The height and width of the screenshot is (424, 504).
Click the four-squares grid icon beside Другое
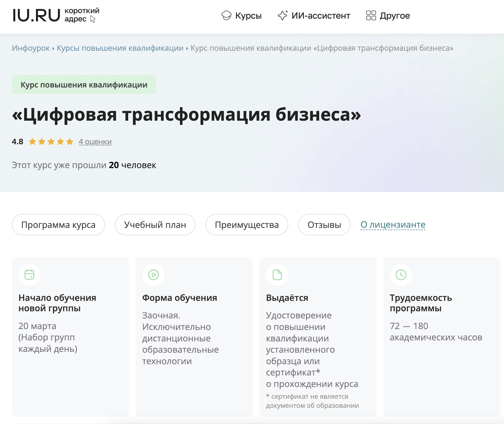click(x=371, y=15)
